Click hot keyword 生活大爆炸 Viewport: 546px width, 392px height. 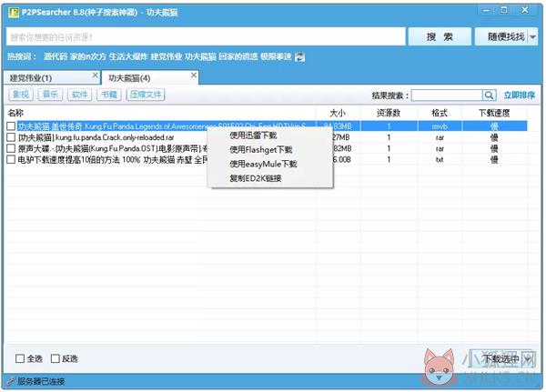pyautogui.click(x=128, y=56)
